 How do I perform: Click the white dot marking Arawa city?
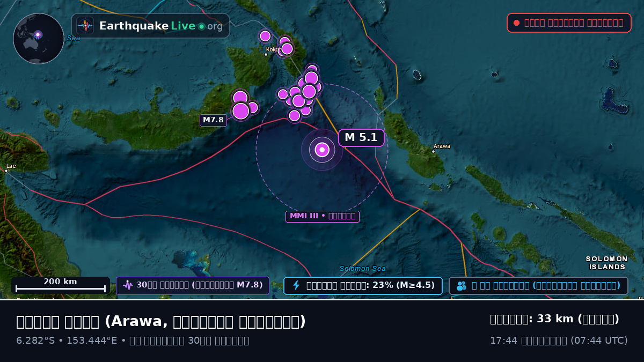click(434, 151)
